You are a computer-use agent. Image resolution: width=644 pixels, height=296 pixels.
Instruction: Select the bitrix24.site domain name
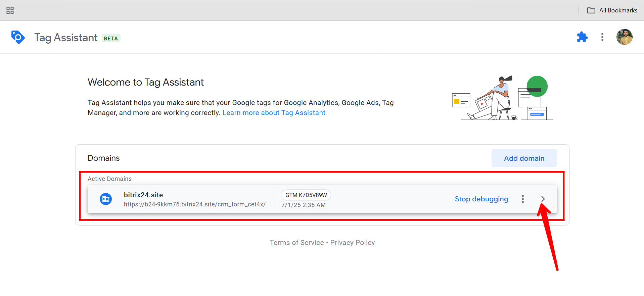(143, 195)
